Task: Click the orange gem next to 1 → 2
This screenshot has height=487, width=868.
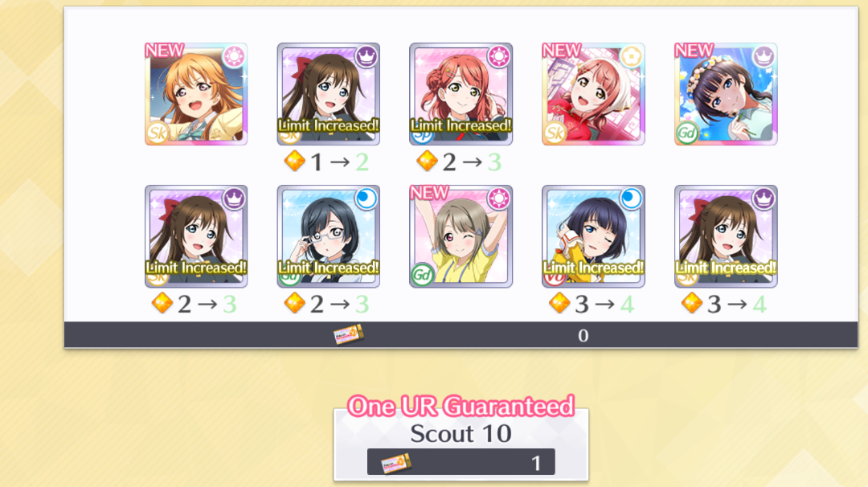Action: (294, 162)
